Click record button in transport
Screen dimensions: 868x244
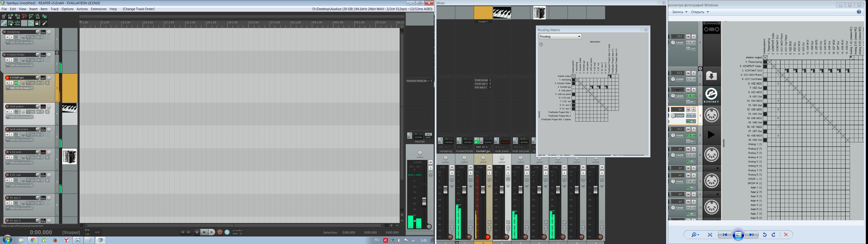pos(220,232)
